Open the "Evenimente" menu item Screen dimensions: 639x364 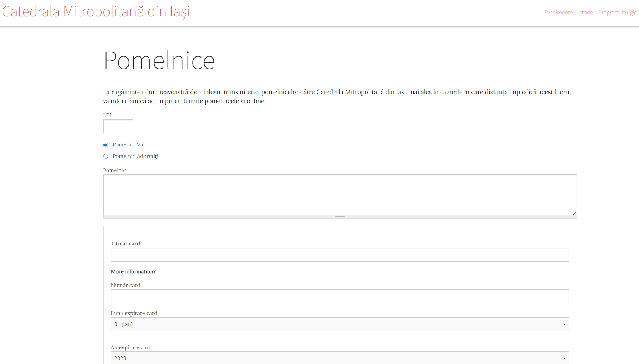click(558, 12)
